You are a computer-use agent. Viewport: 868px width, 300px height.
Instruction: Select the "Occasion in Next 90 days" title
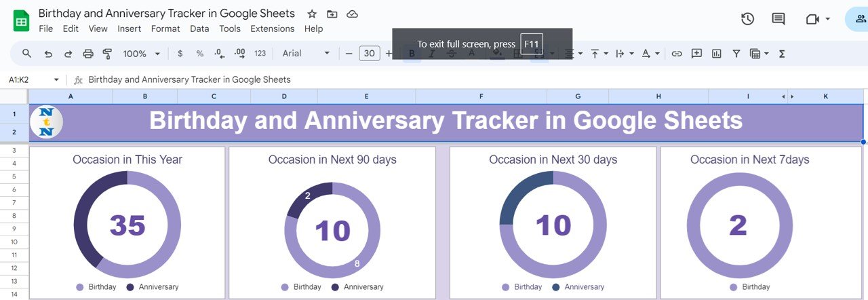point(332,160)
